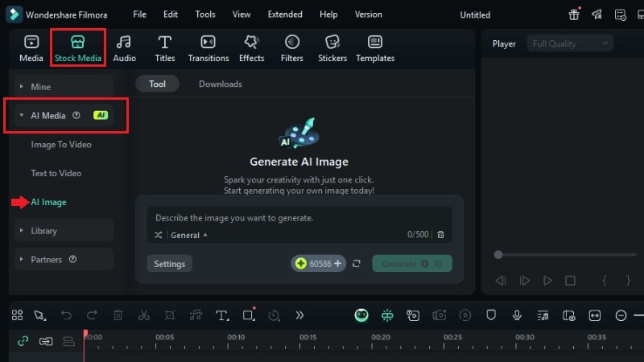Click the zoom out minus circle icon
644x362 pixels.
coord(621,315)
